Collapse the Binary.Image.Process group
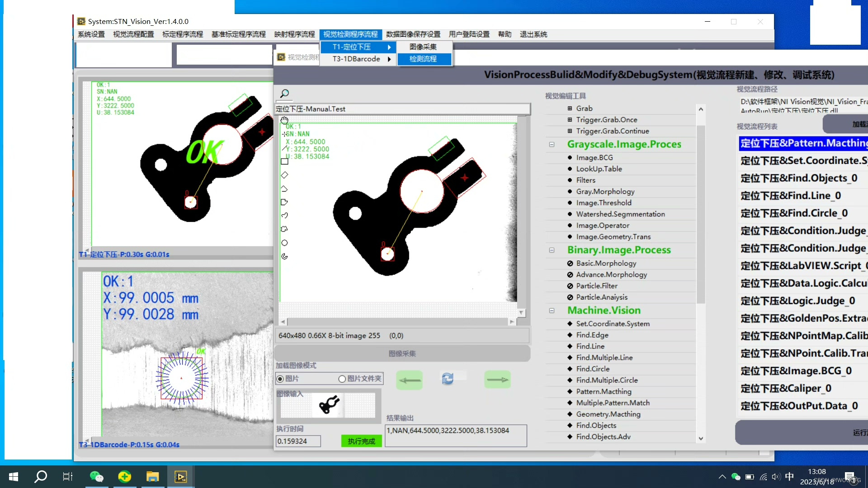868x488 pixels. pos(552,250)
